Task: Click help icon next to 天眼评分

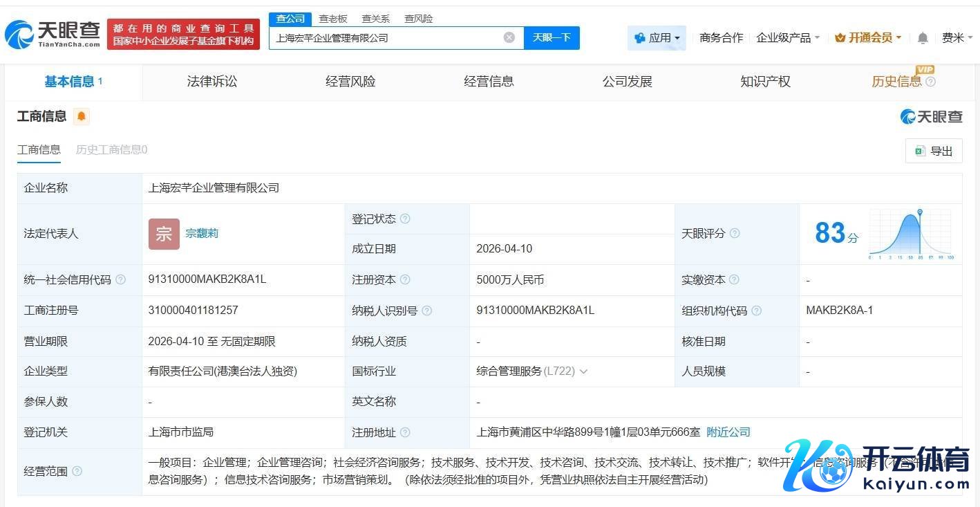Action: click(735, 234)
